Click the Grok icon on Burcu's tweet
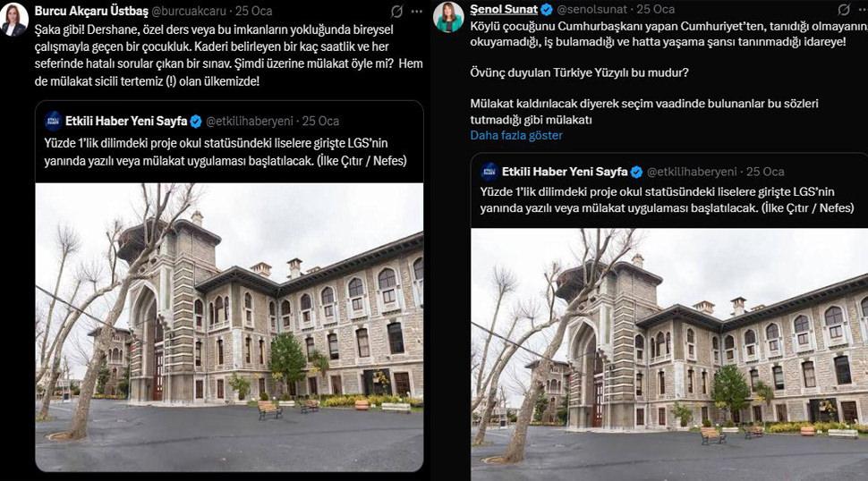This screenshot has height=481, width=868. click(397, 11)
